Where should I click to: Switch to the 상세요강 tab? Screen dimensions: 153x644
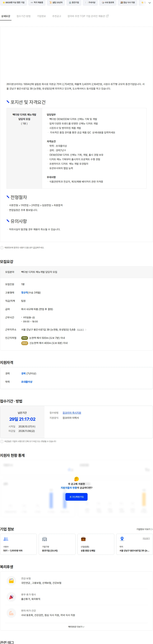click(6, 16)
